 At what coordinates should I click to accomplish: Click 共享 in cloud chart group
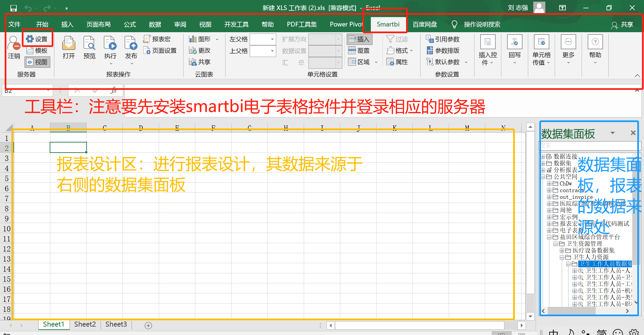pos(200,62)
